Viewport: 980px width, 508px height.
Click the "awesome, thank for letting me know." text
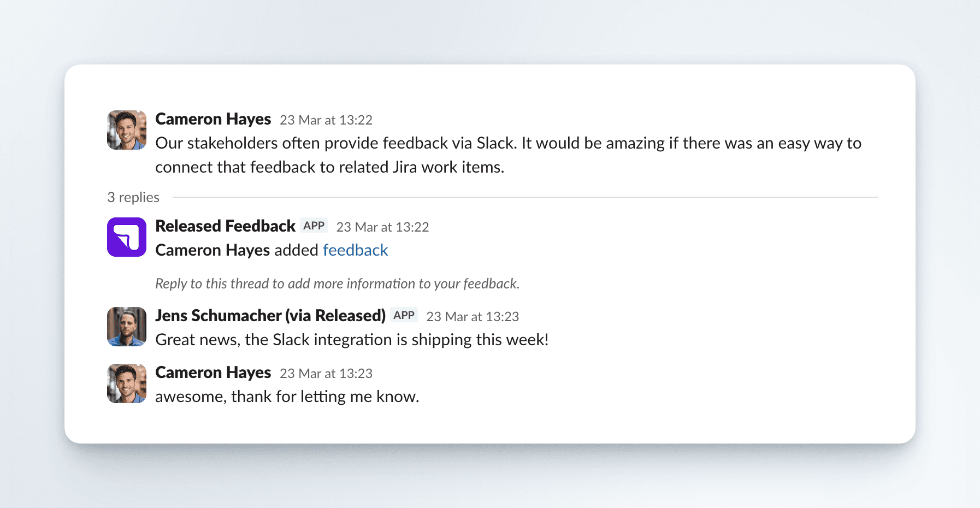pyautogui.click(x=287, y=397)
